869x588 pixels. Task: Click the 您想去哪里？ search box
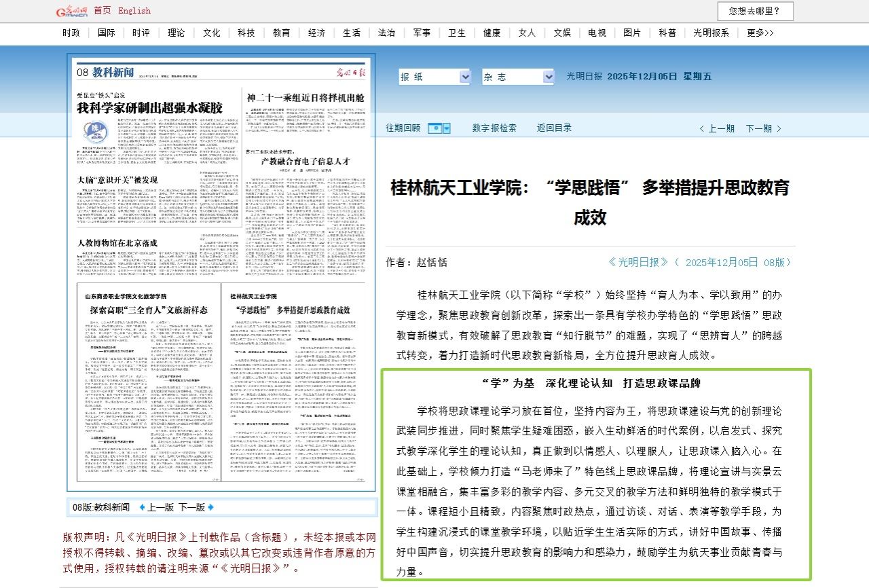click(x=755, y=11)
